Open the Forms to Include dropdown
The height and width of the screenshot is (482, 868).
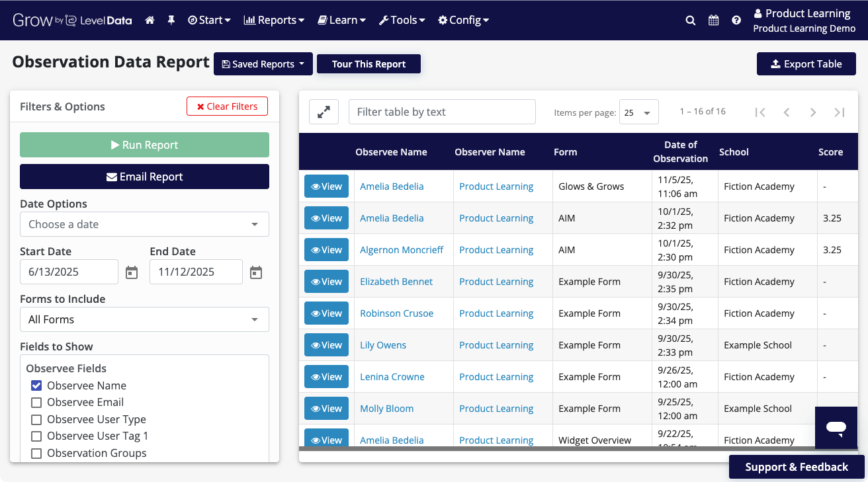pos(144,319)
